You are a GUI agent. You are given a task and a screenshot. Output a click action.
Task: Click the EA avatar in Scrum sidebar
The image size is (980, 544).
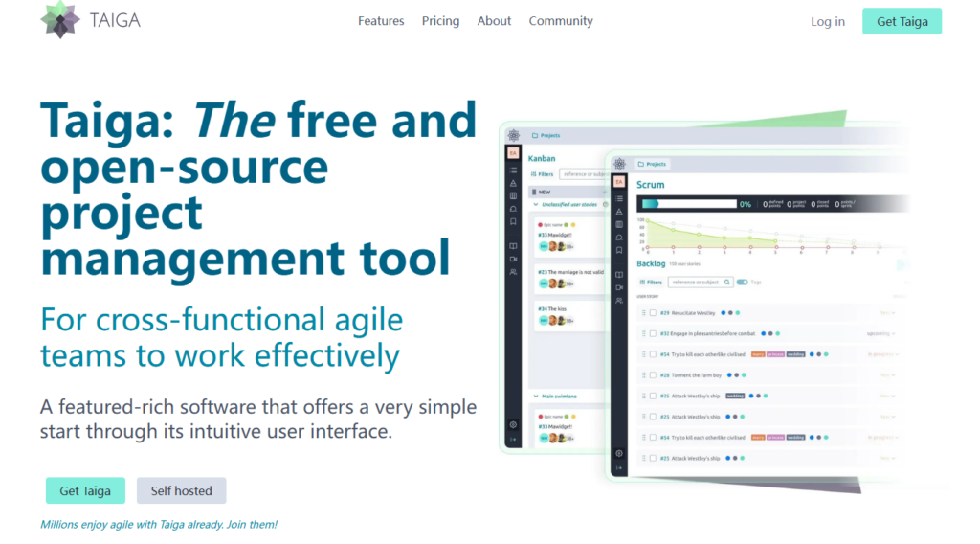pos(618,181)
